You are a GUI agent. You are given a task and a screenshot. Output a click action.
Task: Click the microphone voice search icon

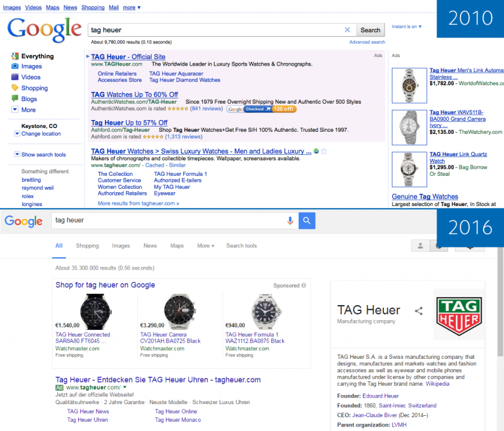pyautogui.click(x=290, y=220)
